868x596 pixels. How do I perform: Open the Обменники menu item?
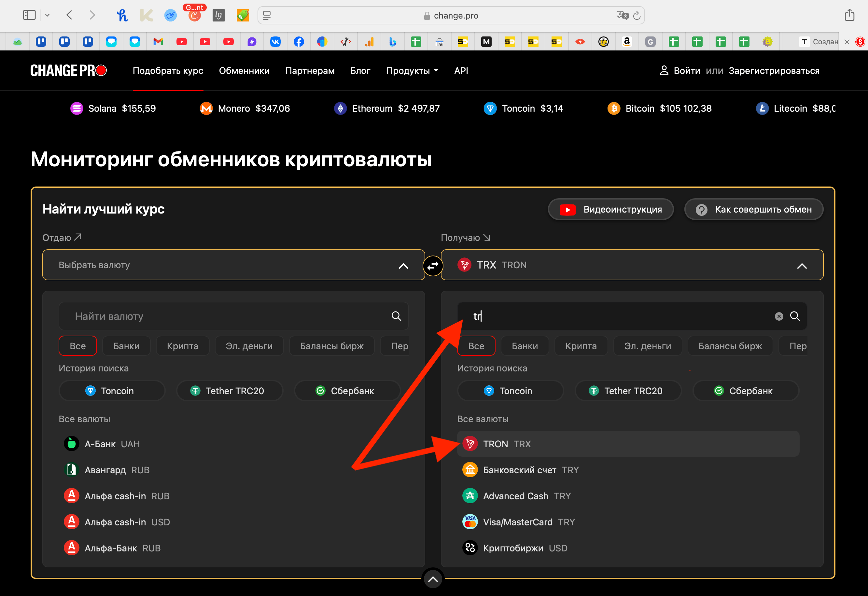244,71
